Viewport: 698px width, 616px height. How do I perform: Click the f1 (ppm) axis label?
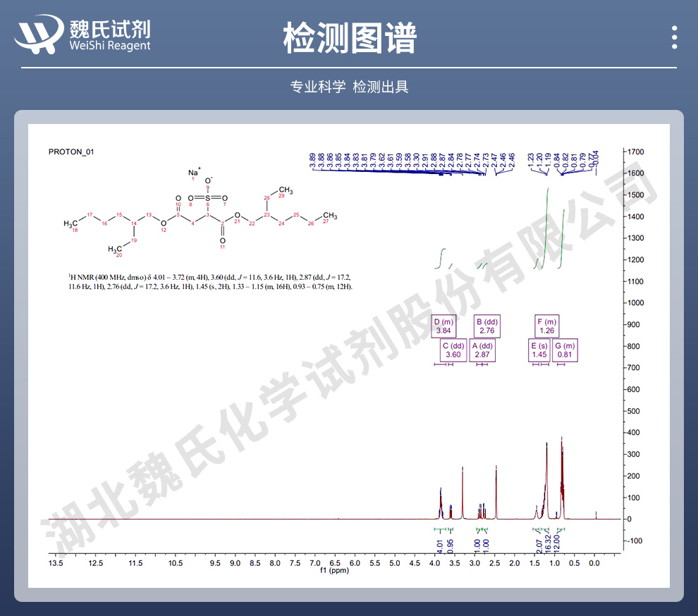(x=335, y=569)
